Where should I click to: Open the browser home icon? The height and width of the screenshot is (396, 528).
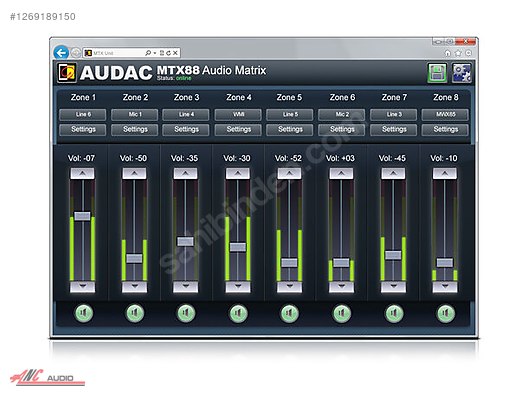point(448,53)
